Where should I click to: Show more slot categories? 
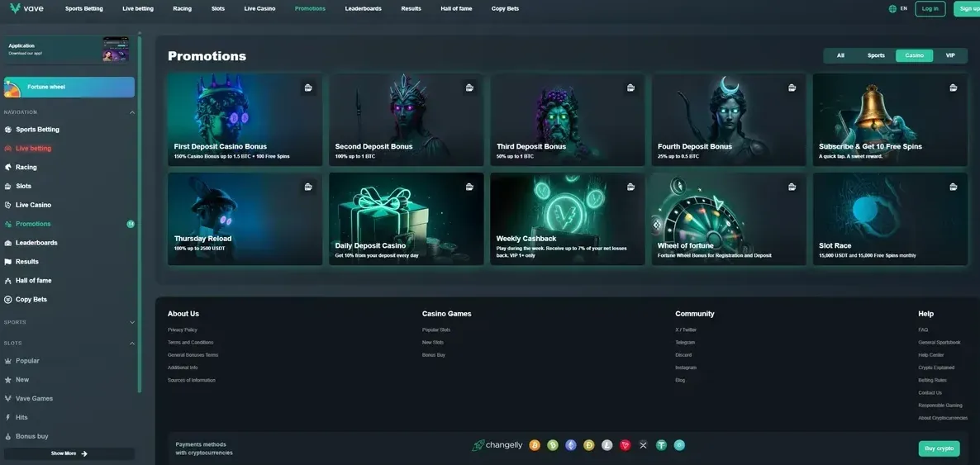(69, 453)
